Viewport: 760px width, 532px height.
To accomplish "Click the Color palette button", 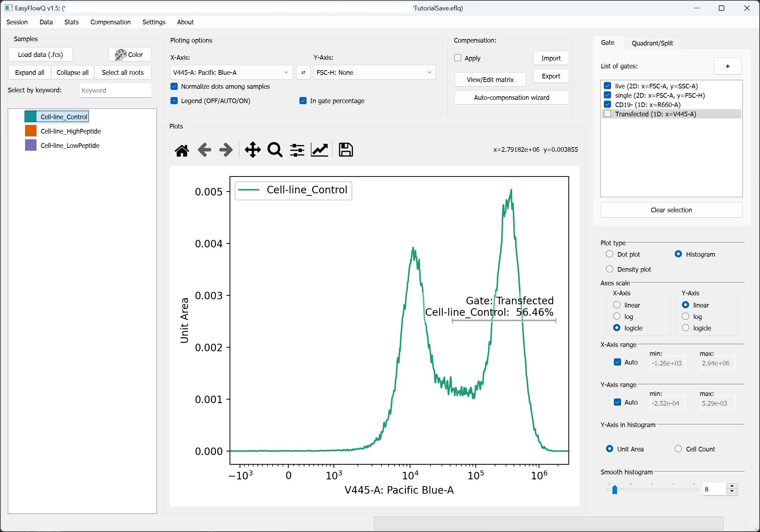I will 130,55.
